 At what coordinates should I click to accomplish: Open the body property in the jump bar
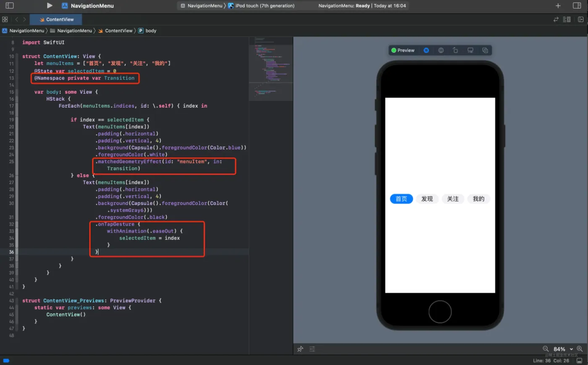coord(147,31)
